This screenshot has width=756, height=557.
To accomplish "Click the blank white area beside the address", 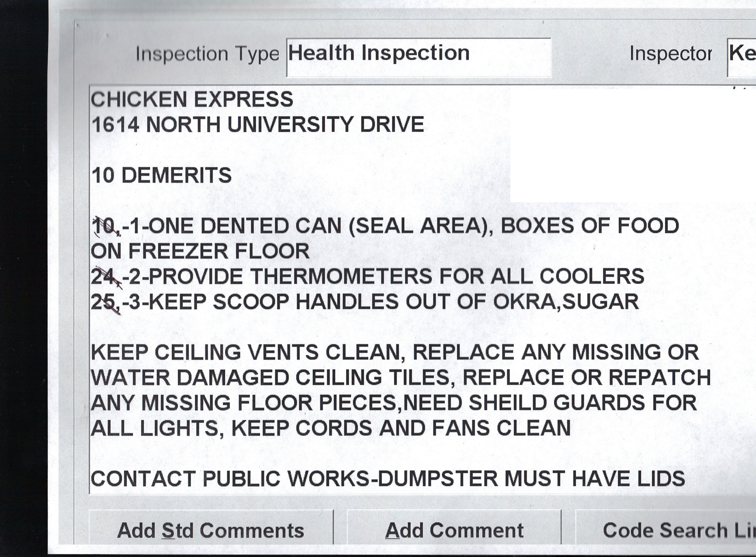I will click(x=629, y=144).
